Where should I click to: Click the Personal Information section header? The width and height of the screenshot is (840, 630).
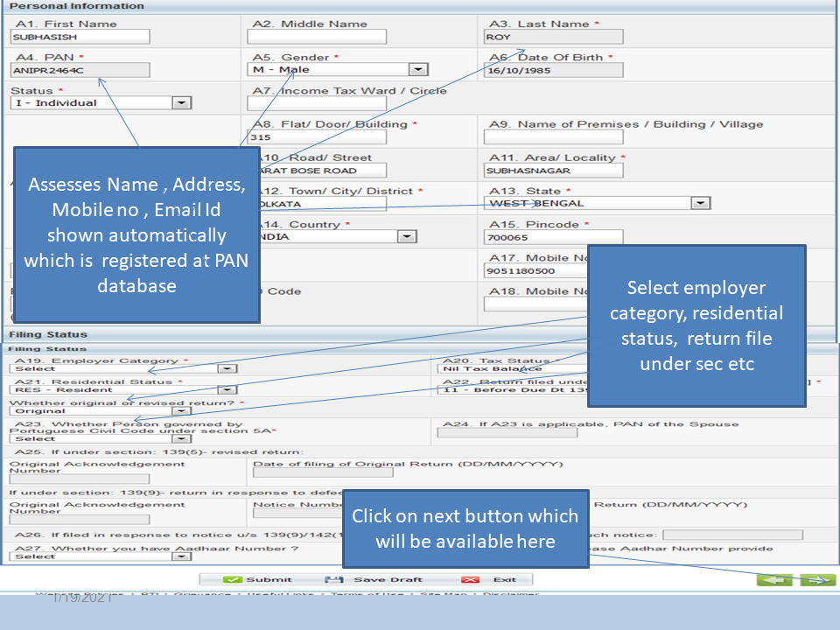click(x=77, y=6)
